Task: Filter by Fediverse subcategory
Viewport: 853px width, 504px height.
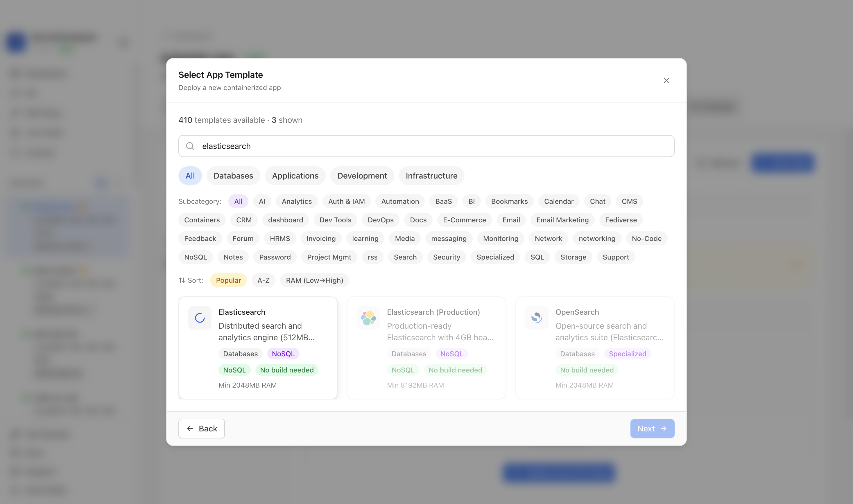Action: (621, 220)
